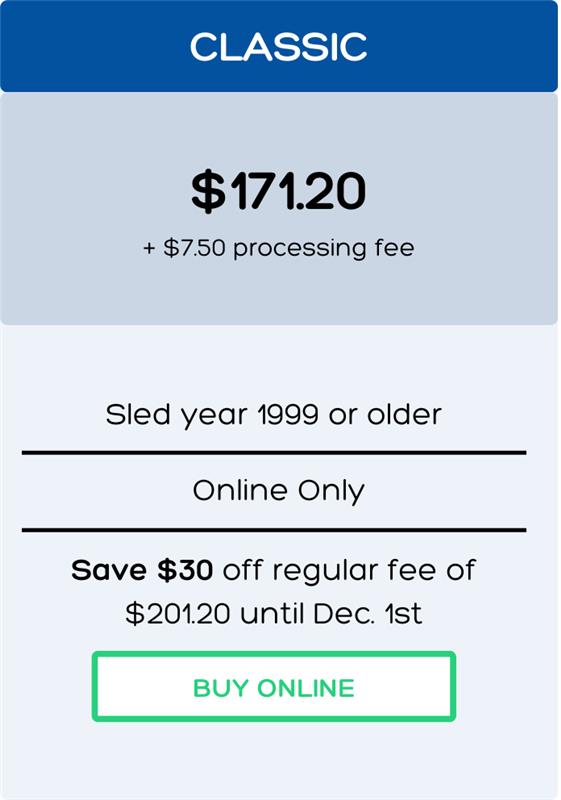This screenshot has height=800, width=561.
Task: Click the words processing fee under price
Action: point(324,248)
